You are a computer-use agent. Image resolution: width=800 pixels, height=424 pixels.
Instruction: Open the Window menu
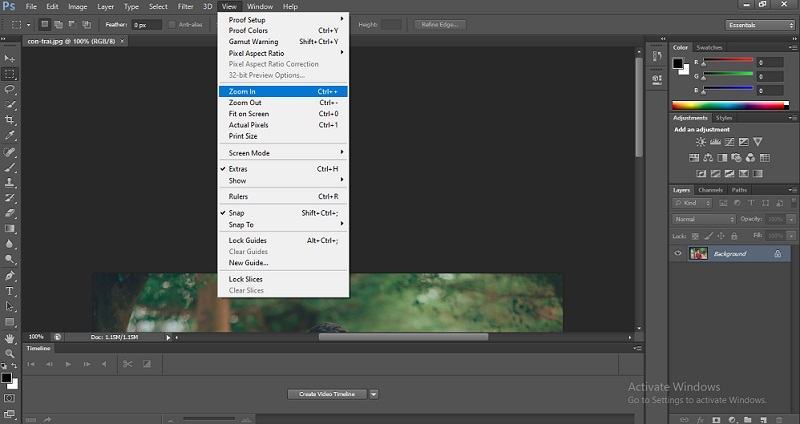(260, 7)
